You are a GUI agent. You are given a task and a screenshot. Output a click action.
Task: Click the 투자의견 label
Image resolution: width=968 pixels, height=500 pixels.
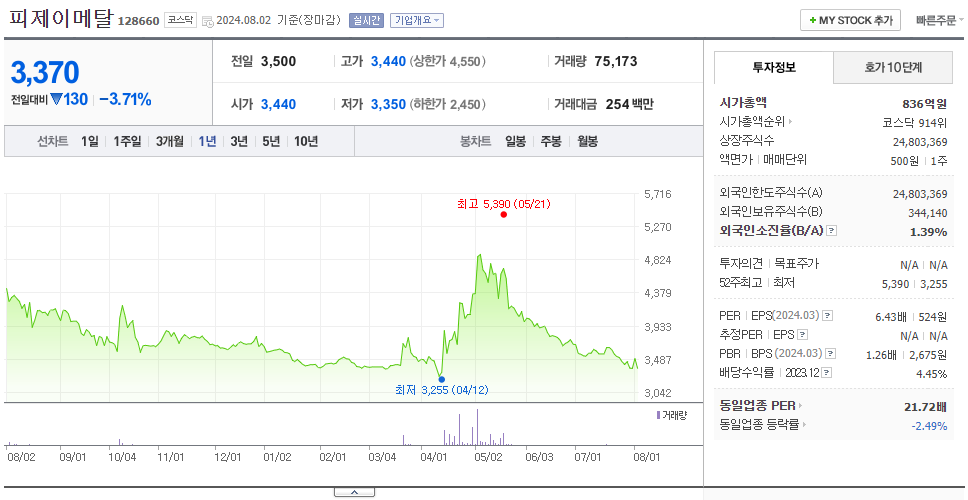point(741,264)
